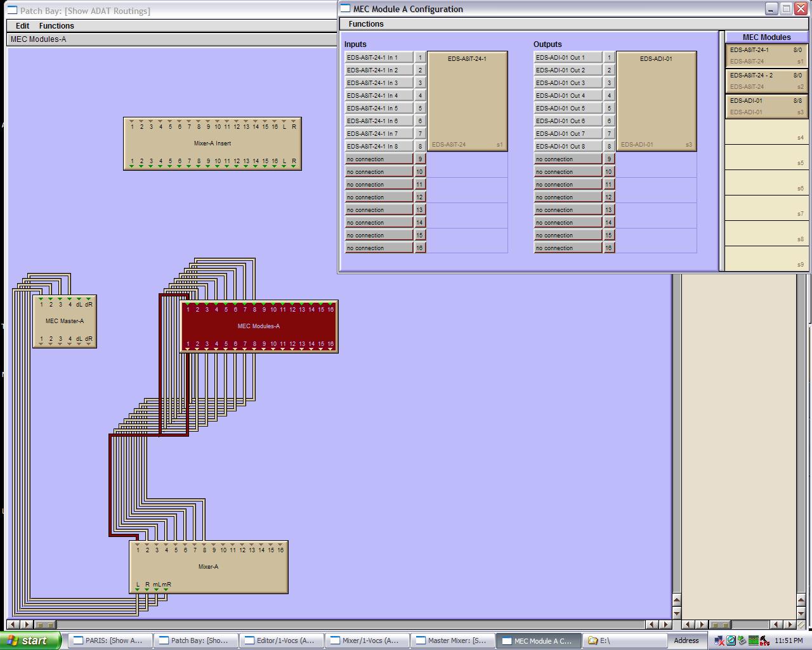Click the R output port on Mixer-A
Screen dimensions: 812x650
coord(147,586)
